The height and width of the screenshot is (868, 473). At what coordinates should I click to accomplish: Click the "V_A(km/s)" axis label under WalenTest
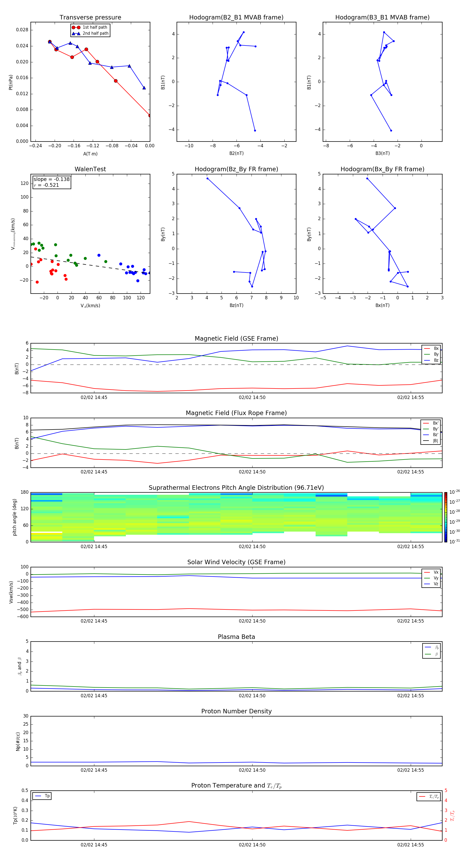coord(90,306)
